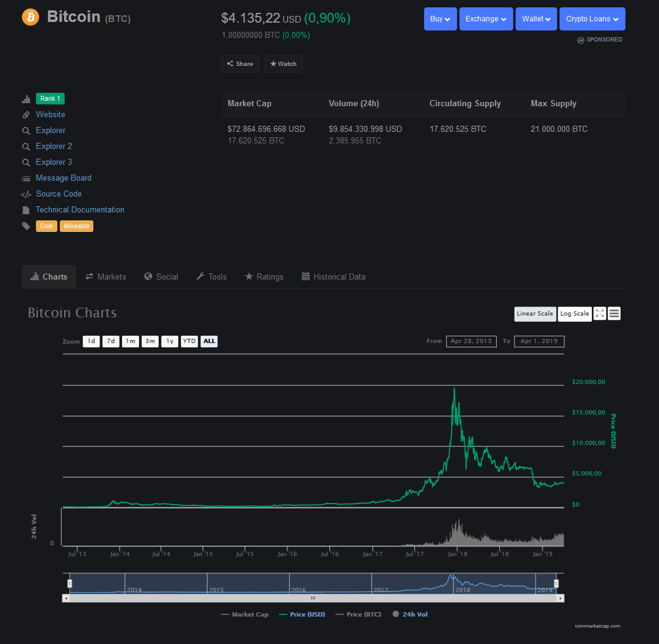Switch to the Tools tab
The width and height of the screenshot is (659, 644).
click(211, 277)
